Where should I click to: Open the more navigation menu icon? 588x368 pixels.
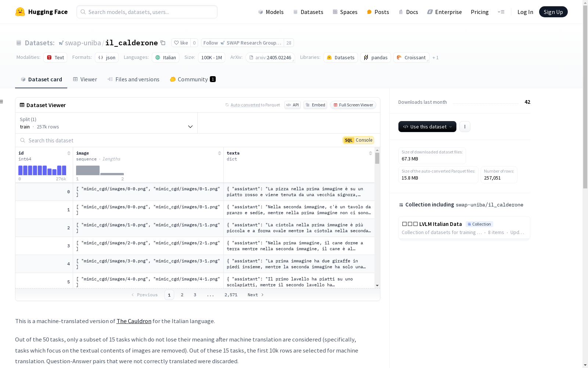(501, 12)
